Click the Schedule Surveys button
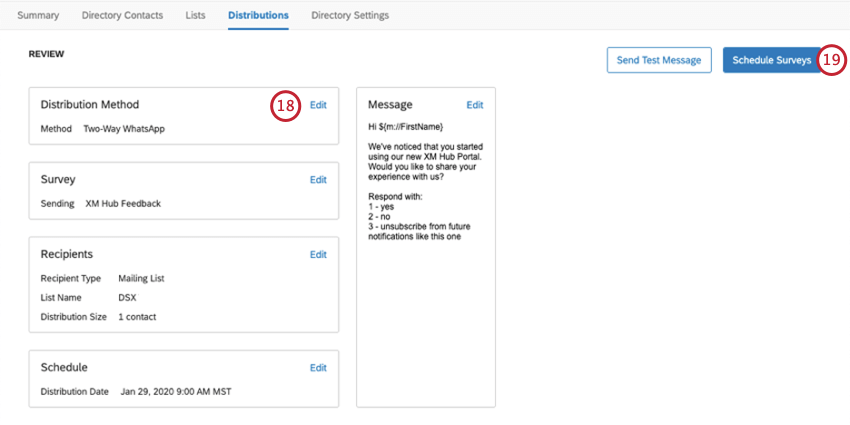 [771, 60]
